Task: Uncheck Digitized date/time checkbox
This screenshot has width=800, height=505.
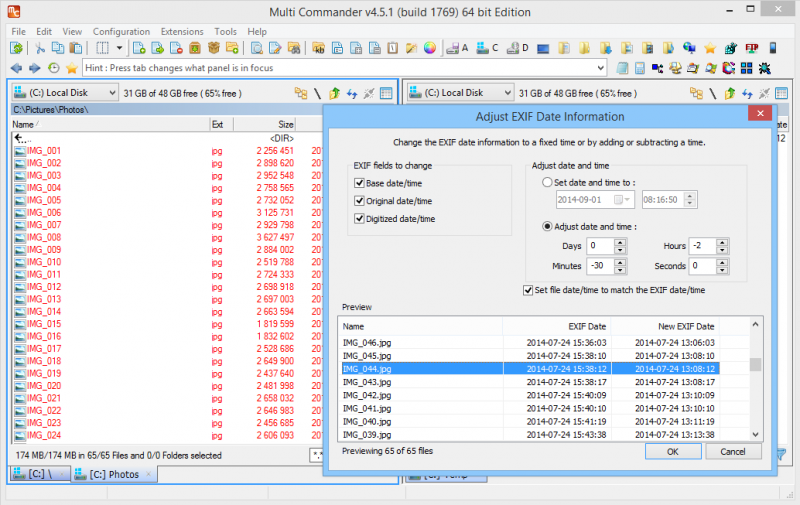Action: pos(359,219)
